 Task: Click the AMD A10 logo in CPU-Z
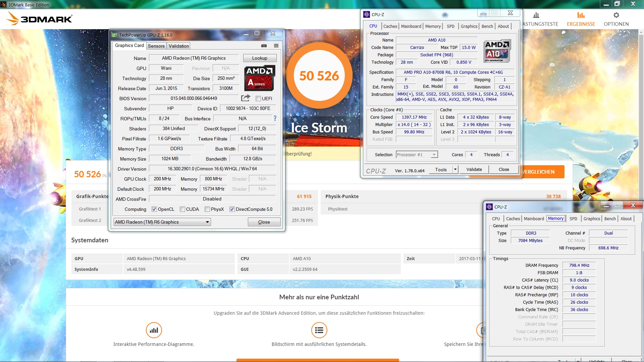(x=497, y=51)
